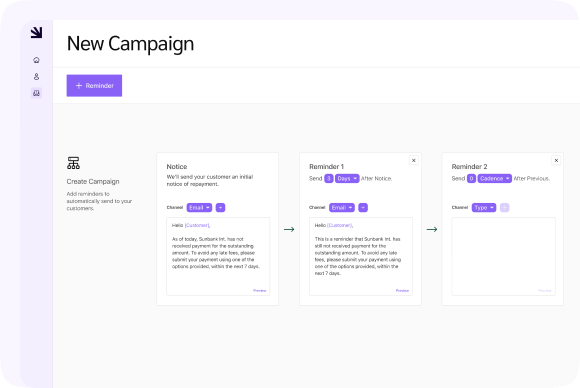The height and width of the screenshot is (388, 580).
Task: Open Preview link in the Notice message
Action: (260, 290)
